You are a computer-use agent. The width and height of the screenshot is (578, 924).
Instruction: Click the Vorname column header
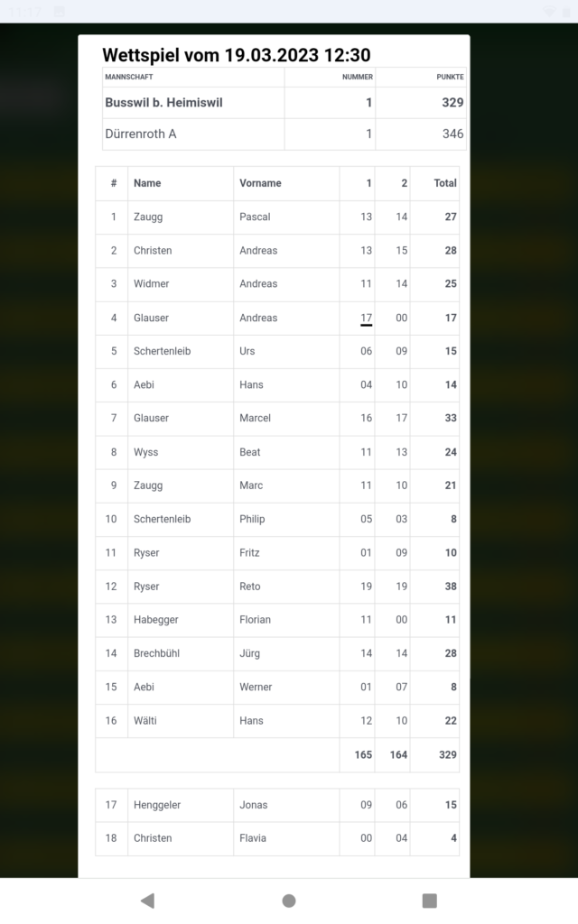point(260,183)
